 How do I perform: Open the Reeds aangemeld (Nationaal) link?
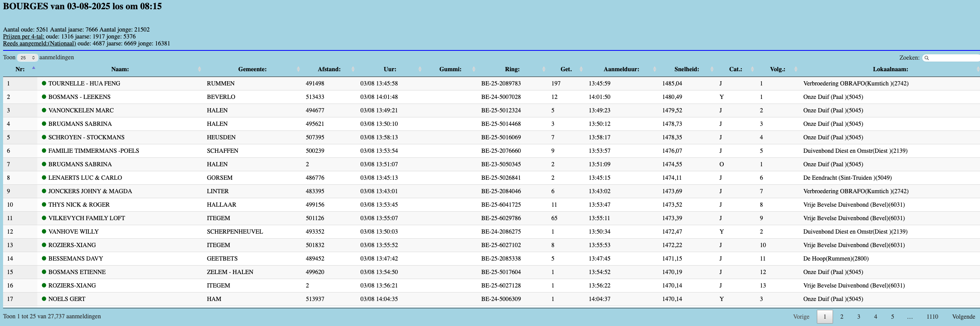(39, 43)
